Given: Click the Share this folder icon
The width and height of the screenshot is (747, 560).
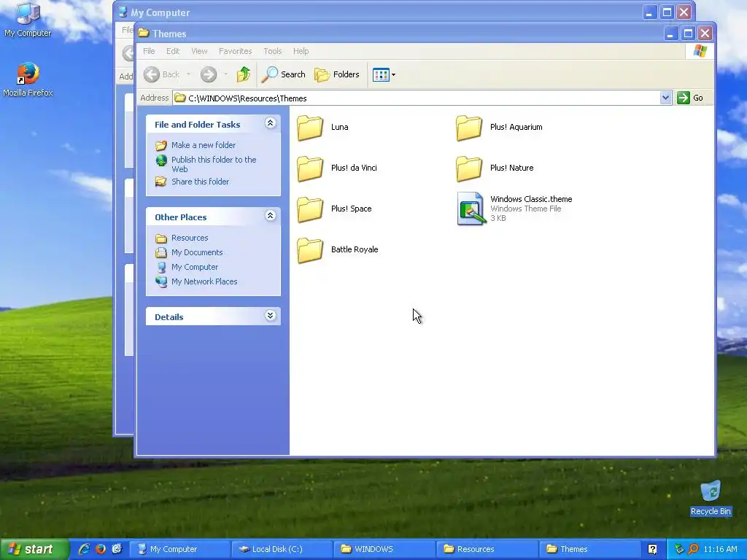Looking at the screenshot, I should point(161,182).
